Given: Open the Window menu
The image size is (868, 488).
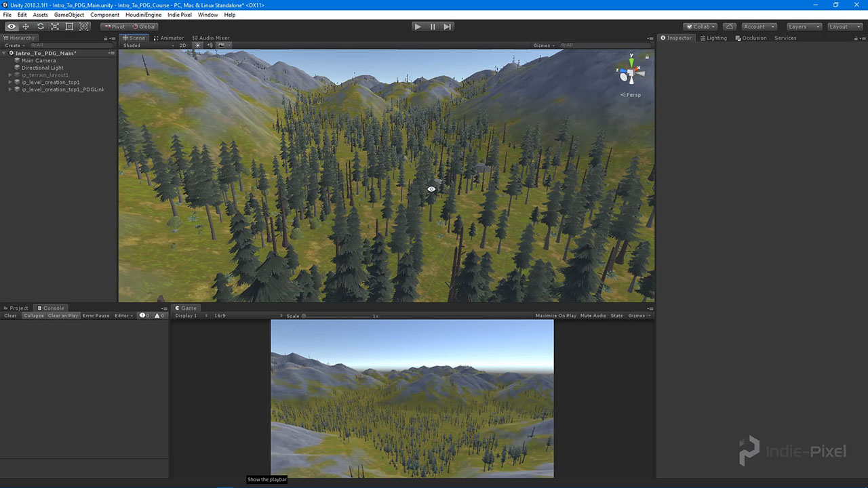Looking at the screenshot, I should point(208,15).
